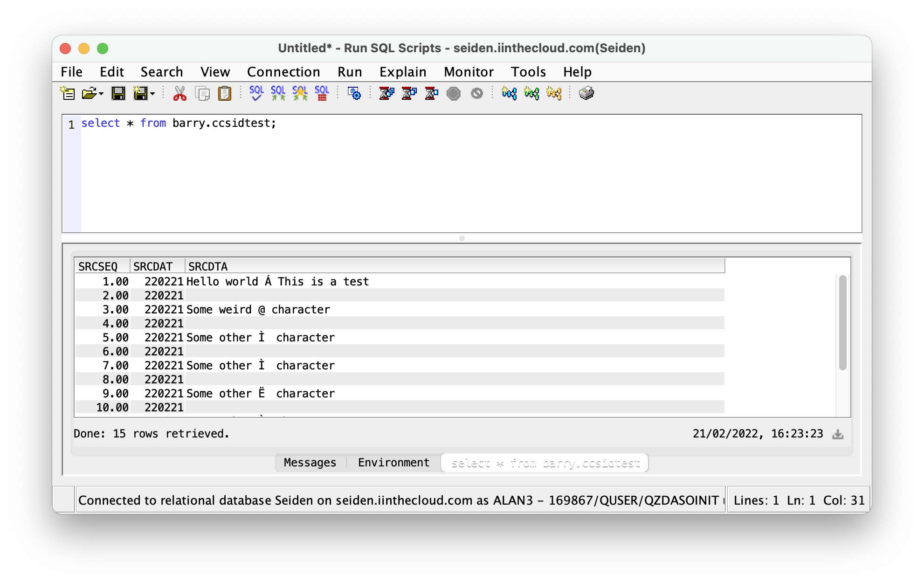Open the Connection menu
924x583 pixels.
pos(283,72)
